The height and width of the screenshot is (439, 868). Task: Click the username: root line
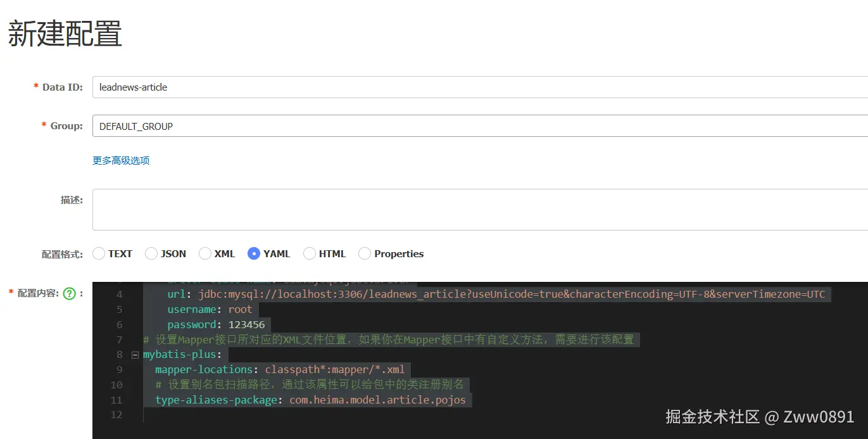click(x=210, y=310)
